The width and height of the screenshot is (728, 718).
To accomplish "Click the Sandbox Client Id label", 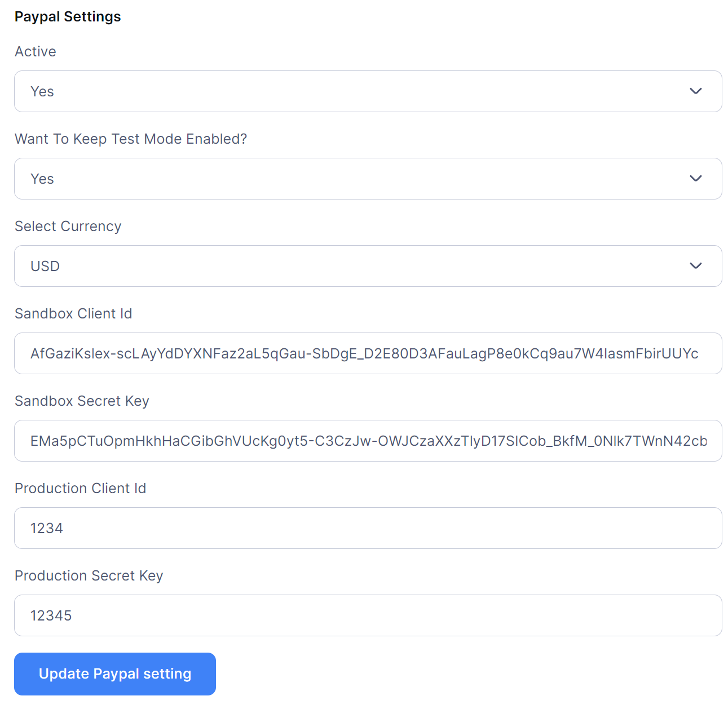I will 73,314.
